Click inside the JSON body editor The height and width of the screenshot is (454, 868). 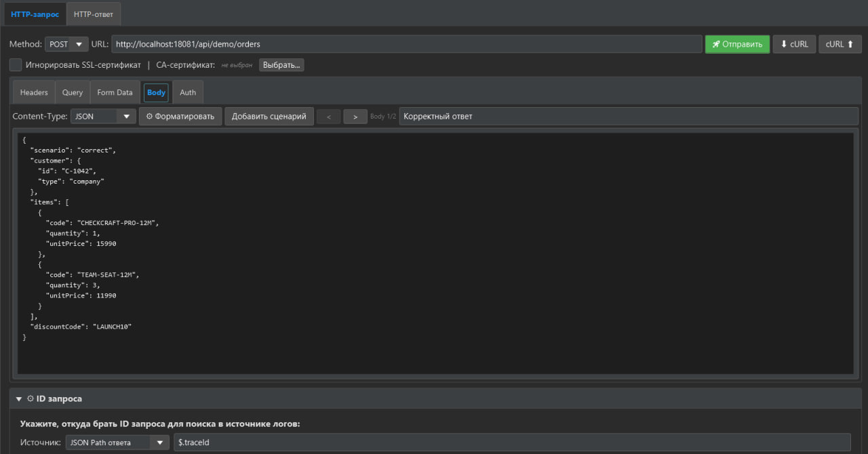[x=435, y=253]
